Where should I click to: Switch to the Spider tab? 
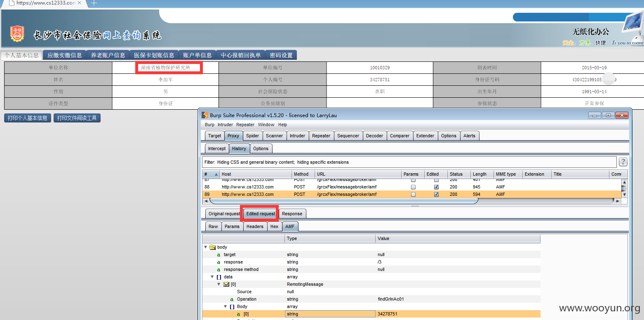tap(252, 136)
